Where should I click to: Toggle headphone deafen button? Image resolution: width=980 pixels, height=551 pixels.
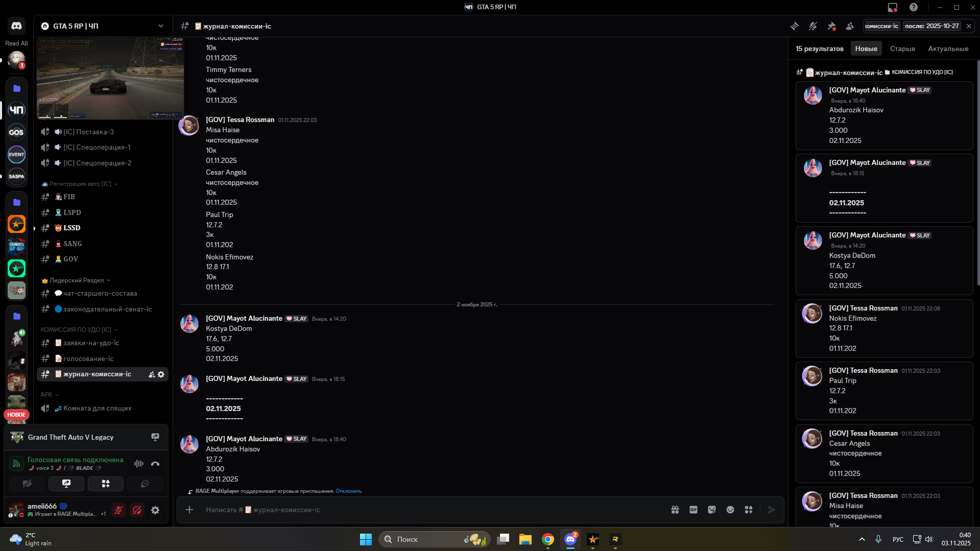click(x=137, y=510)
